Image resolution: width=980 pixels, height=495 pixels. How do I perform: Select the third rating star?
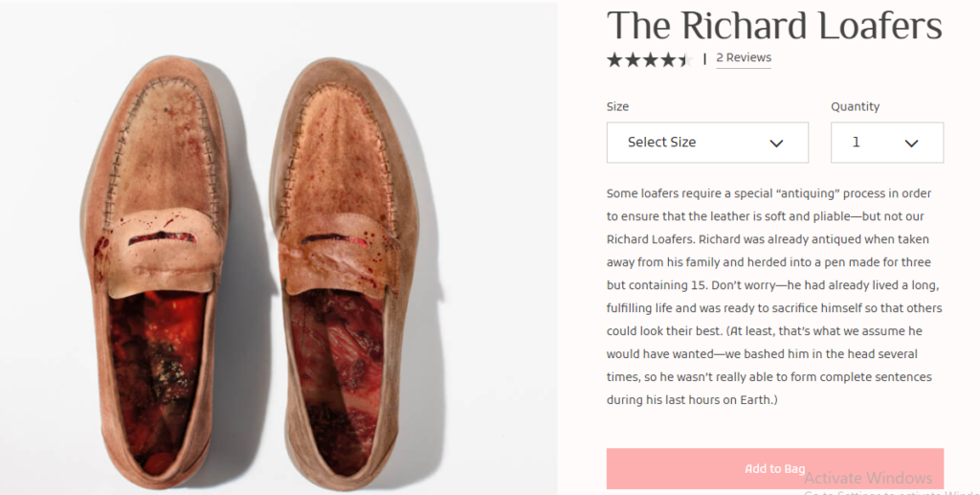pyautogui.click(x=649, y=59)
